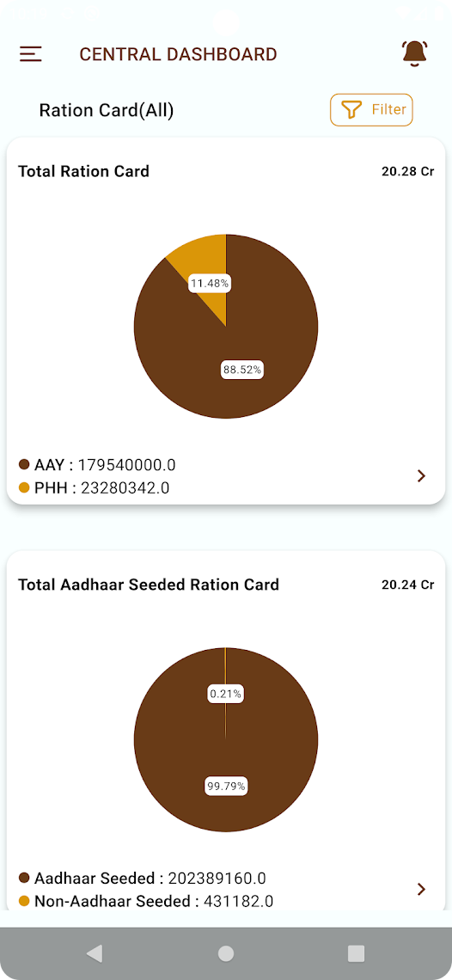Expand Aadhaar Seeded Ration Card chevron
Screen dimensions: 452x980
(421, 890)
